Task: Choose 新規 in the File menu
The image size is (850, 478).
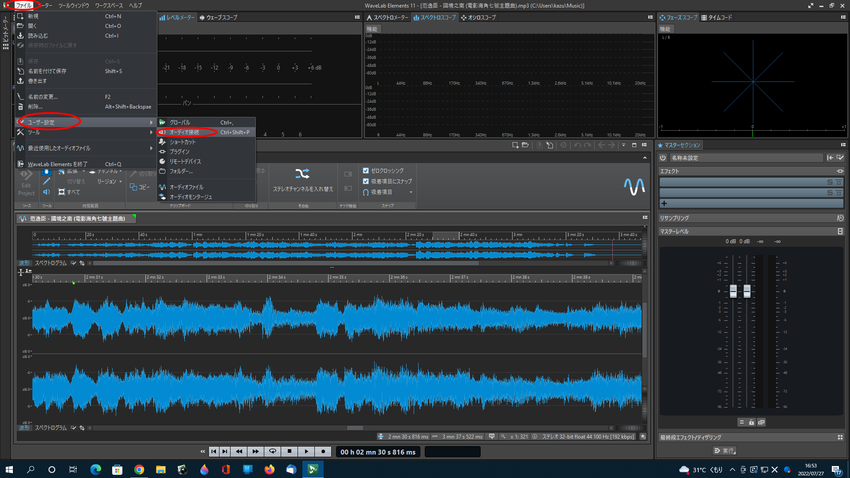Action: tap(86, 16)
